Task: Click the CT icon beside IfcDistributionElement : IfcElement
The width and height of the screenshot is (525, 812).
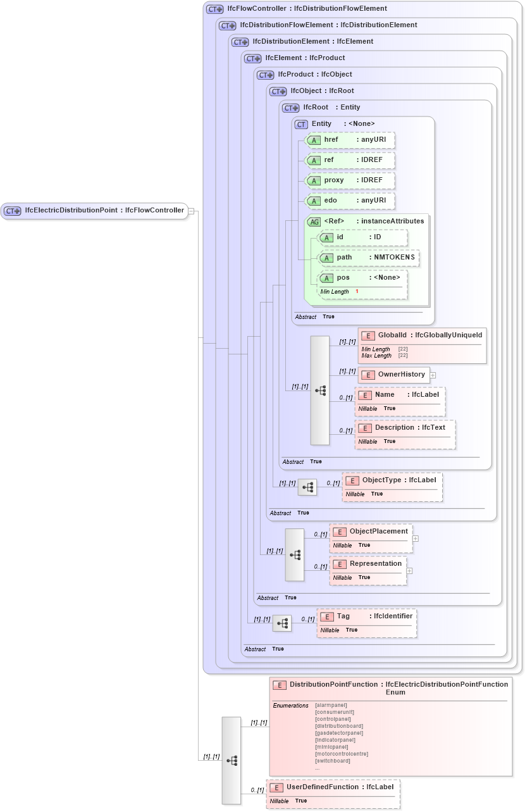Action: [x=240, y=42]
